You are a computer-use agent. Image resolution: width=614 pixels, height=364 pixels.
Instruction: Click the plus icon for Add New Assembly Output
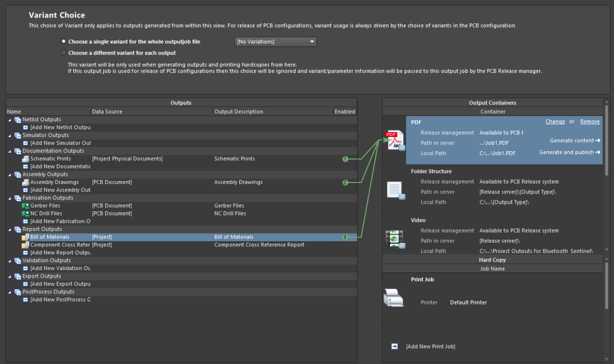(25, 190)
